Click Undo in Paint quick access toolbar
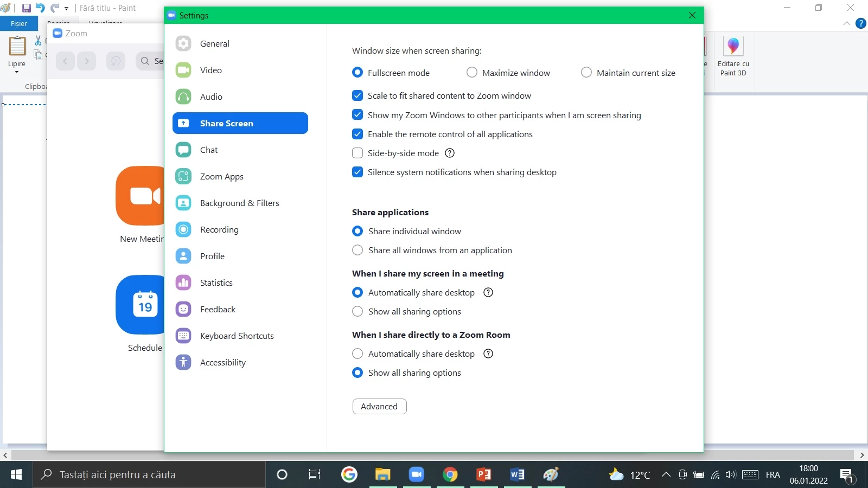This screenshot has height=488, width=868. tap(40, 8)
